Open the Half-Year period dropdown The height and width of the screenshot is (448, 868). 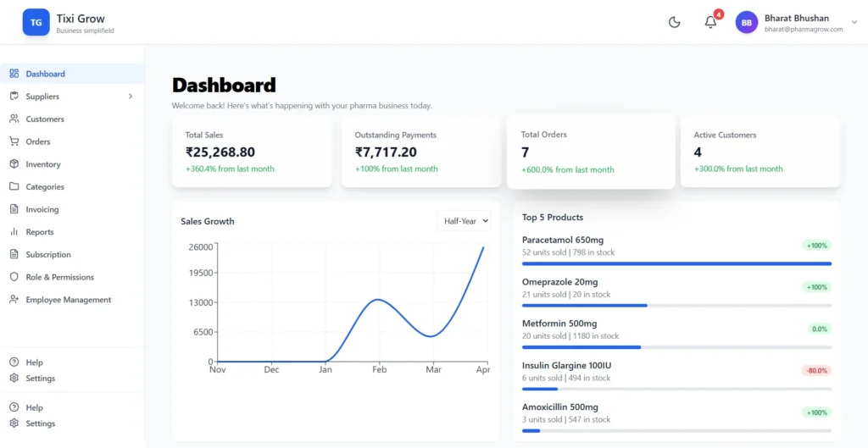(x=464, y=221)
